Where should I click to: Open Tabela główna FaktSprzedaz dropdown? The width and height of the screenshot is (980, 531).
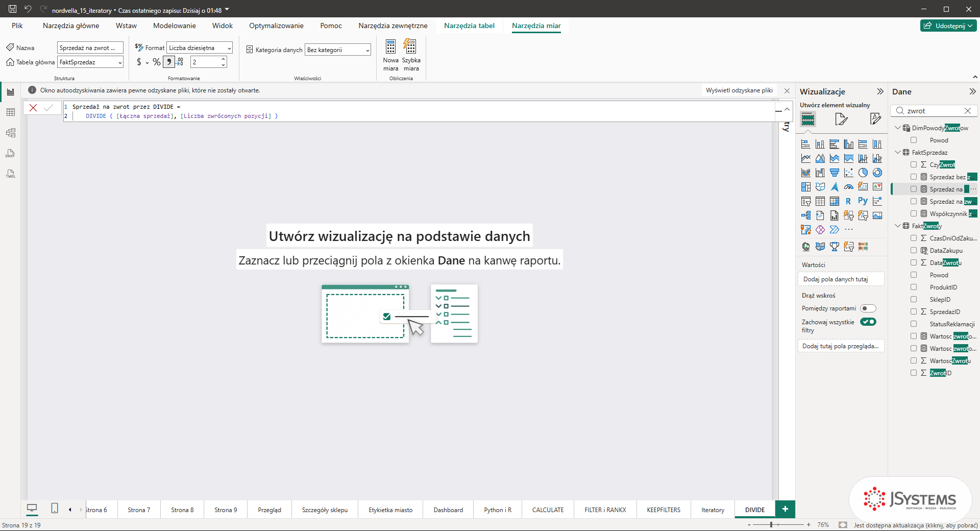pos(90,62)
